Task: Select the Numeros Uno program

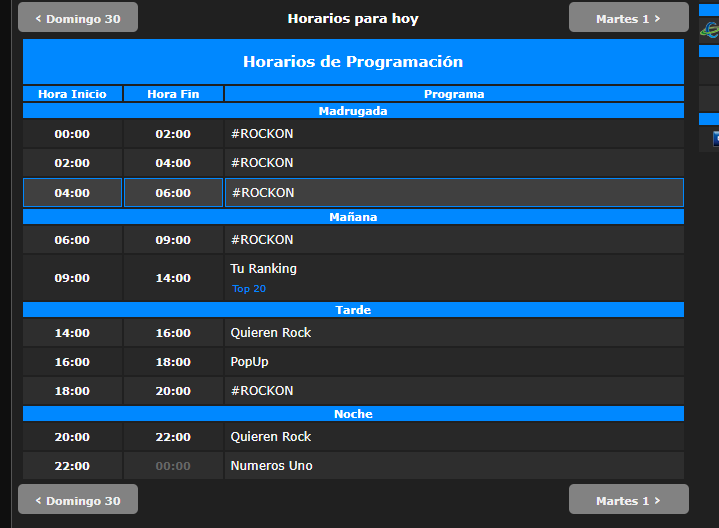Action: (271, 466)
